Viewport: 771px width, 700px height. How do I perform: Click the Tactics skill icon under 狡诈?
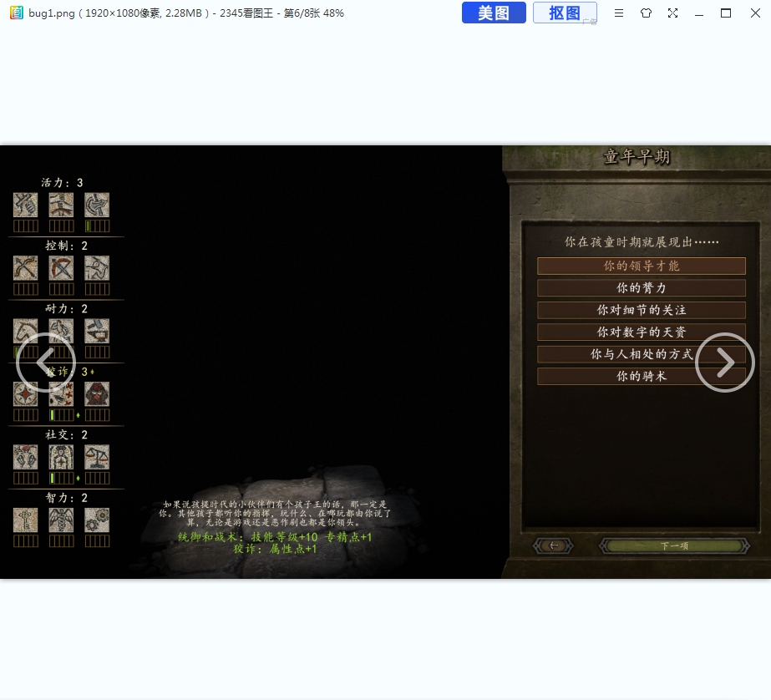point(62,394)
